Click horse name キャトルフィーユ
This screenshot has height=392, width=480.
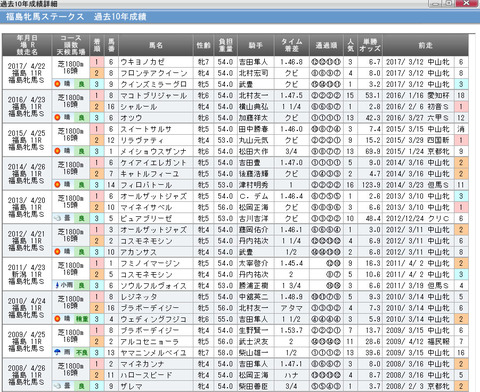pyautogui.click(x=150, y=174)
